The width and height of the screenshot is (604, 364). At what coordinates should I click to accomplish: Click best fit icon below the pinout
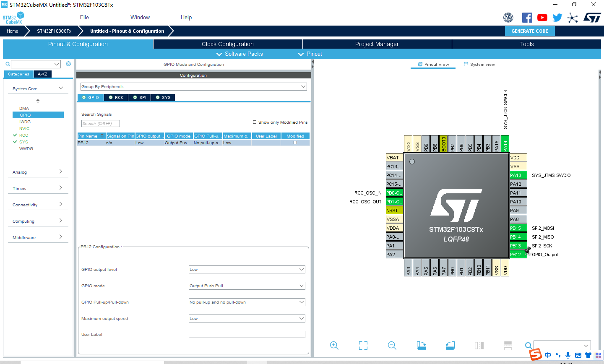[363, 345]
